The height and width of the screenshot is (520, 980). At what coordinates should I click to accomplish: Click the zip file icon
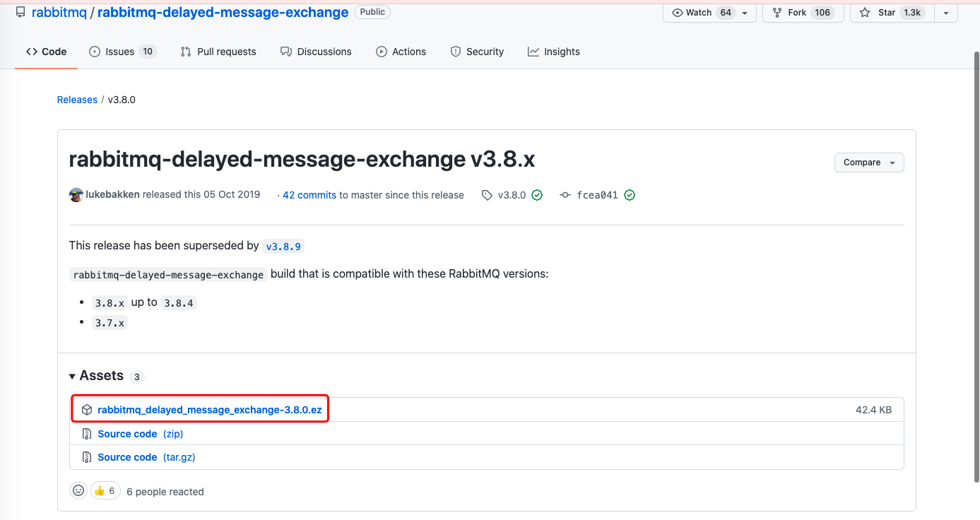pyautogui.click(x=87, y=434)
